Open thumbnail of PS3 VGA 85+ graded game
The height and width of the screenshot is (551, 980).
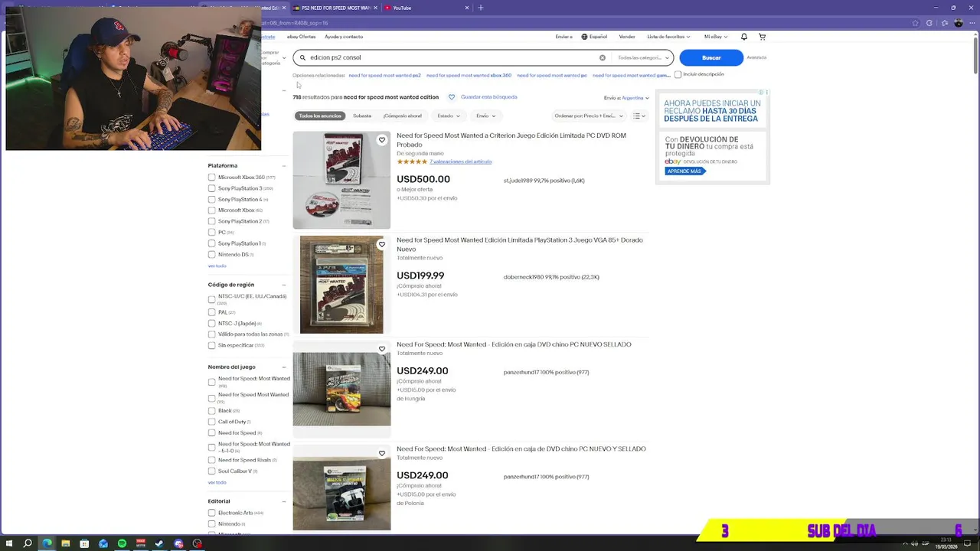tap(341, 285)
